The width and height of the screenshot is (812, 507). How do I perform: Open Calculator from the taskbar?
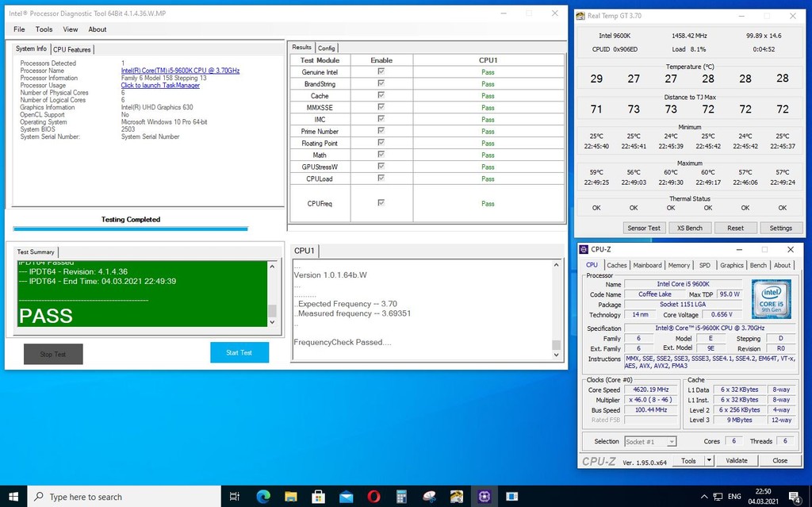tap(401, 497)
